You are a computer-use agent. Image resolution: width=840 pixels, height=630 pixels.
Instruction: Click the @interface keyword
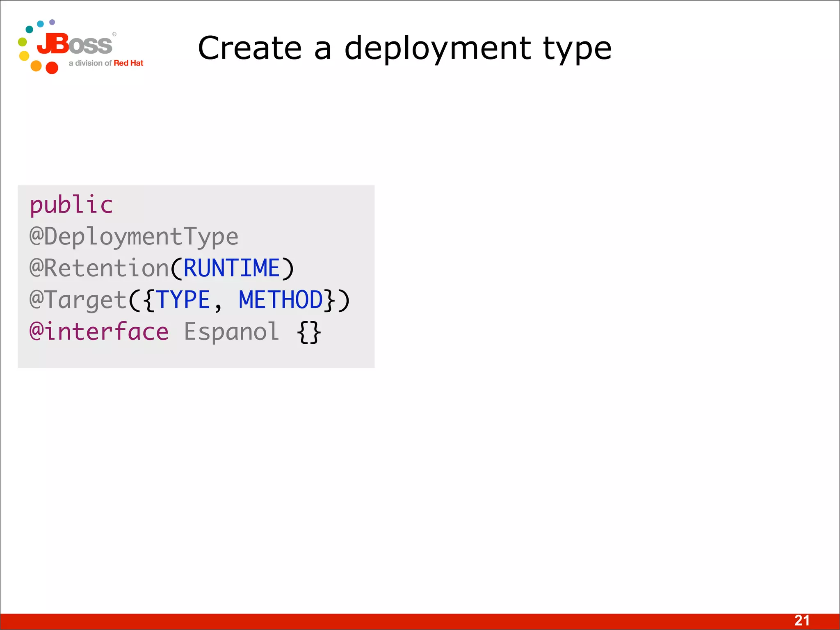[x=99, y=331]
